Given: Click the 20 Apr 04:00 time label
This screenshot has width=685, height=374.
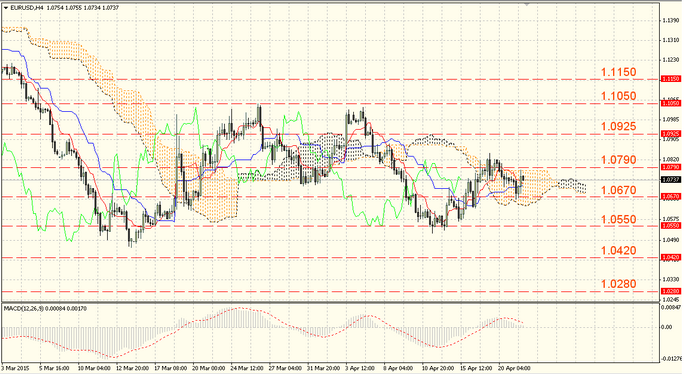Looking at the screenshot, I should coord(514,368).
